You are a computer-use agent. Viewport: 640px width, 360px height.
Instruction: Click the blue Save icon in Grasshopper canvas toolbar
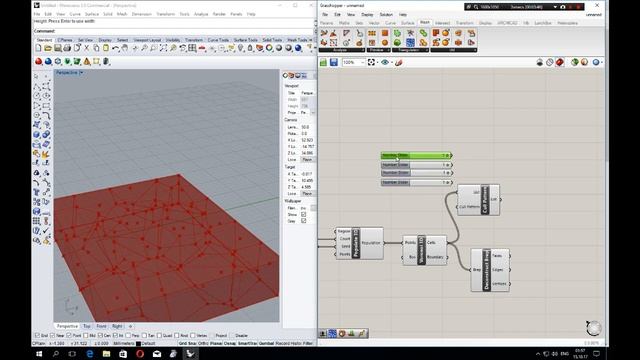pyautogui.click(x=333, y=62)
